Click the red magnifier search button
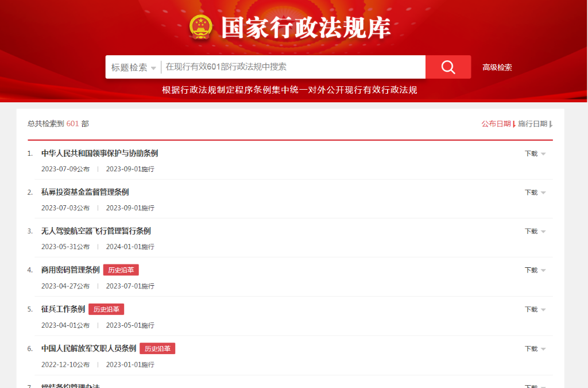588x388 pixels. coord(448,67)
